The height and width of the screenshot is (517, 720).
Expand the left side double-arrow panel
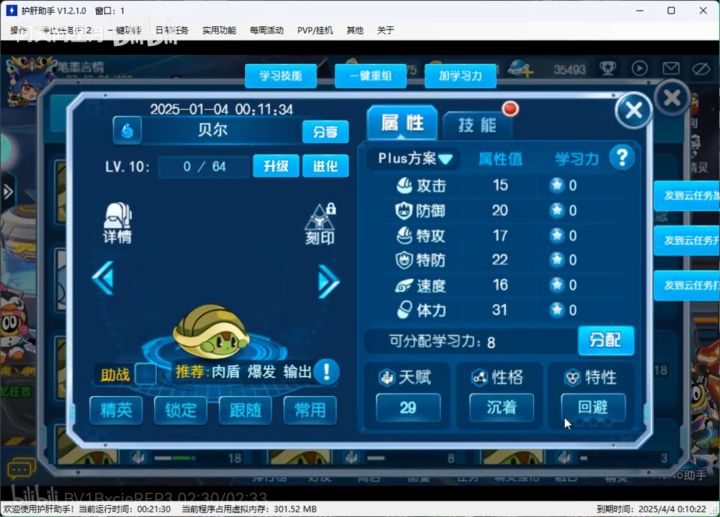[x=8, y=191]
